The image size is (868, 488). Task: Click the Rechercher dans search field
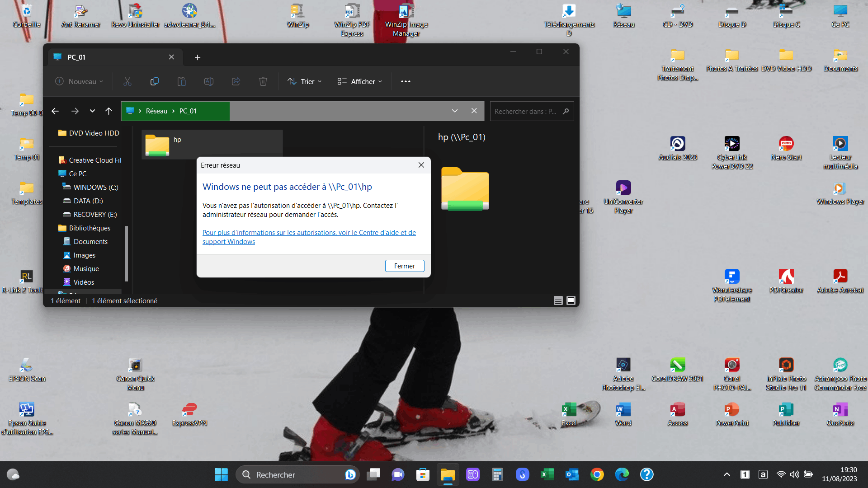pos(525,111)
